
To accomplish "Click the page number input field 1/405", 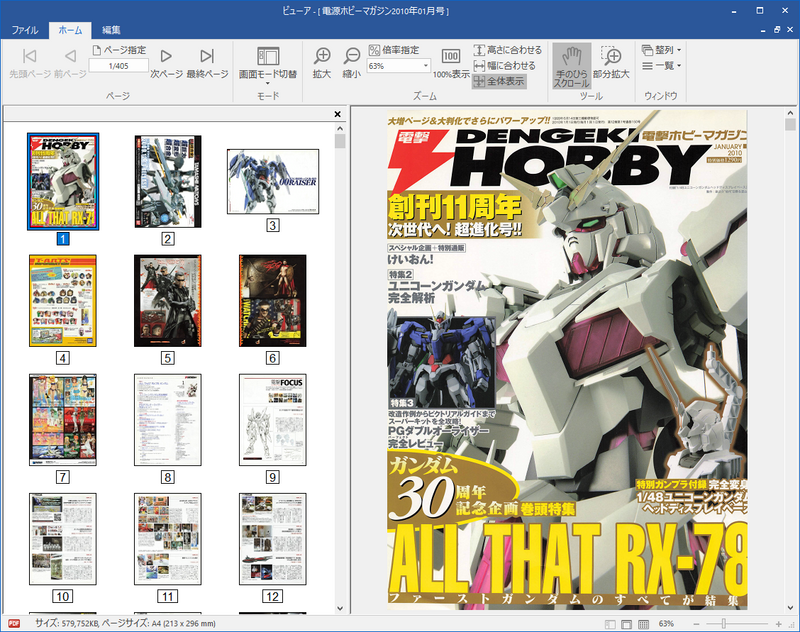I will point(118,66).
